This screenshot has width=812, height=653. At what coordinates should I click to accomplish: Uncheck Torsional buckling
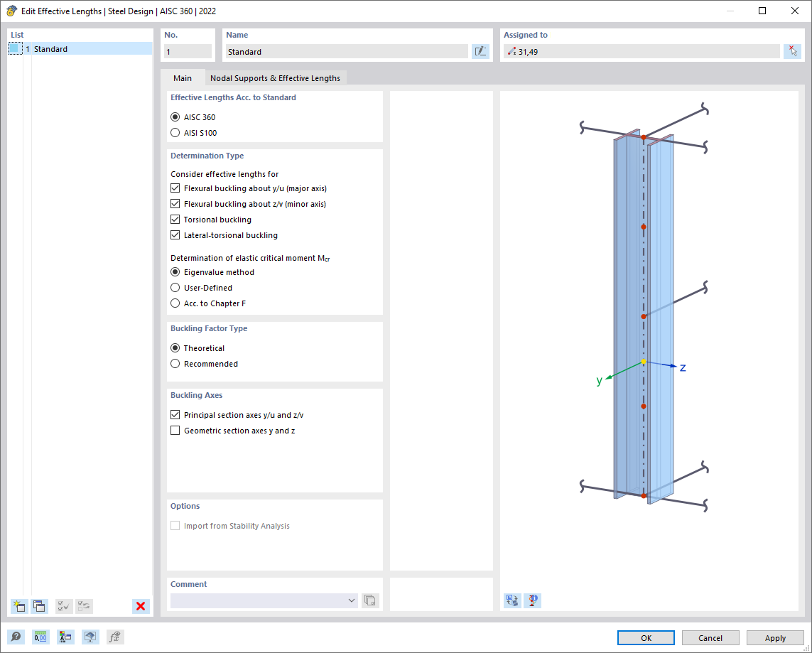point(175,219)
